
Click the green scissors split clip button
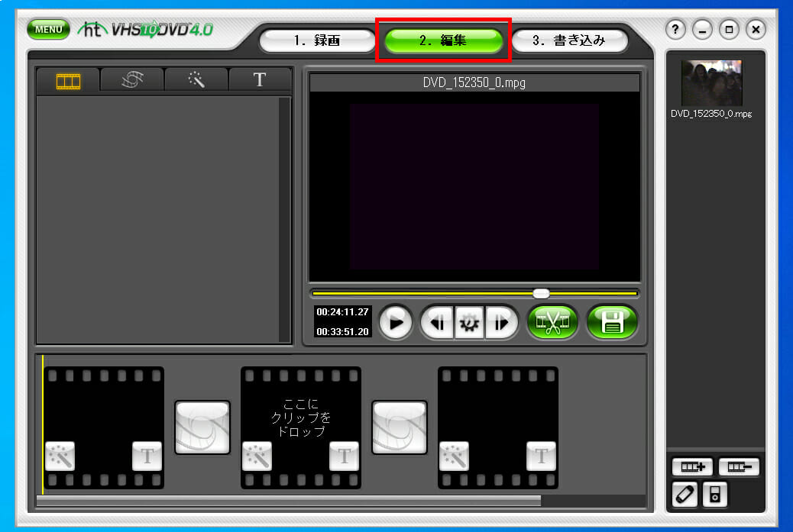pos(553,323)
